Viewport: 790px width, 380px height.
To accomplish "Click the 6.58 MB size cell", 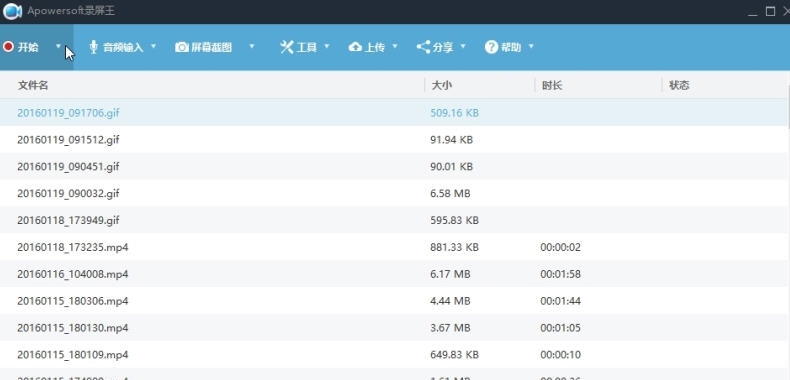I will 450,194.
